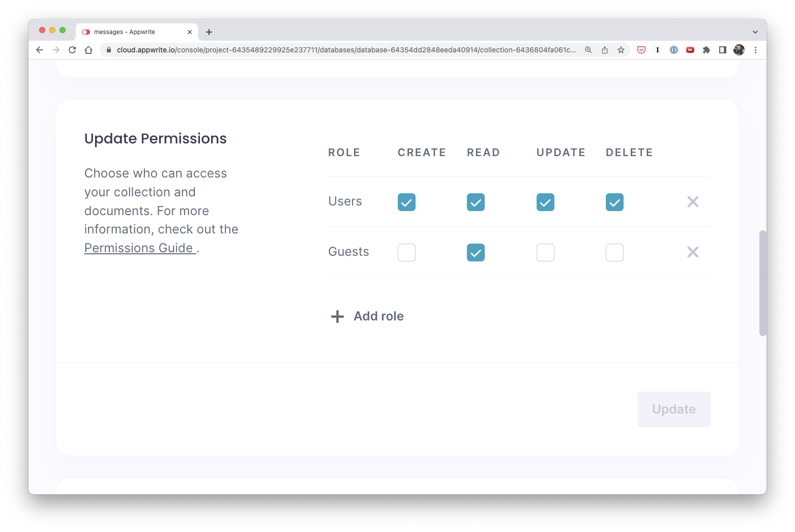Go back with the browser back arrow
The height and width of the screenshot is (532, 795).
pyautogui.click(x=40, y=50)
